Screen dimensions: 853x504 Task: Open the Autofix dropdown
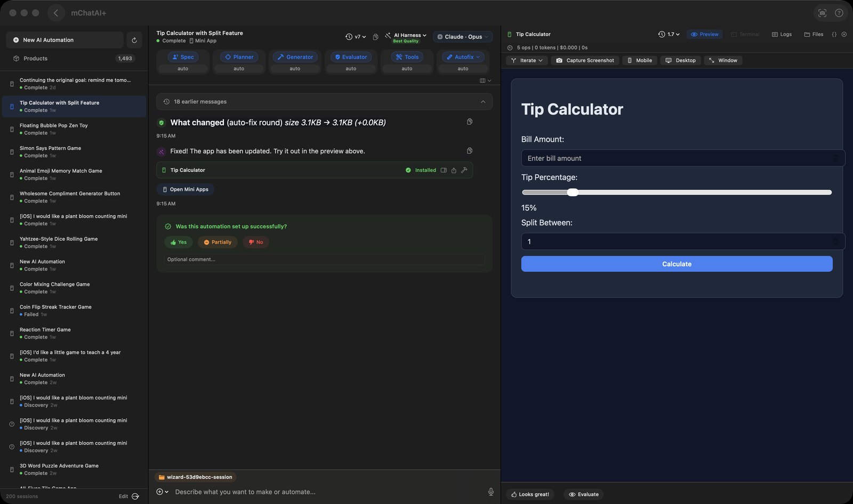coord(463,57)
